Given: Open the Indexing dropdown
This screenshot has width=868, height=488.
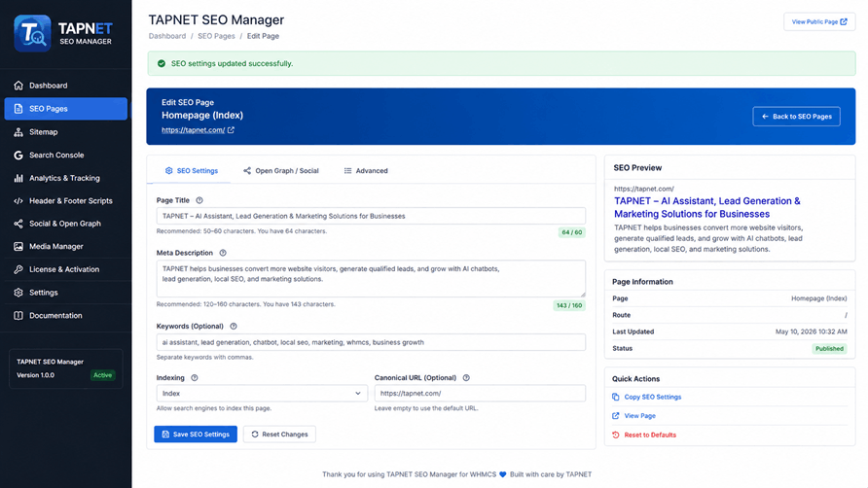Looking at the screenshot, I should point(262,394).
